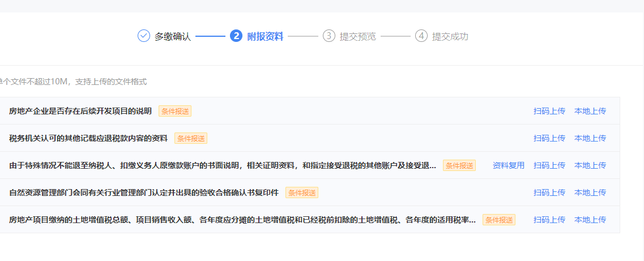Click the step 4 提交成功 circle icon
This screenshot has width=644, height=261.
[421, 36]
